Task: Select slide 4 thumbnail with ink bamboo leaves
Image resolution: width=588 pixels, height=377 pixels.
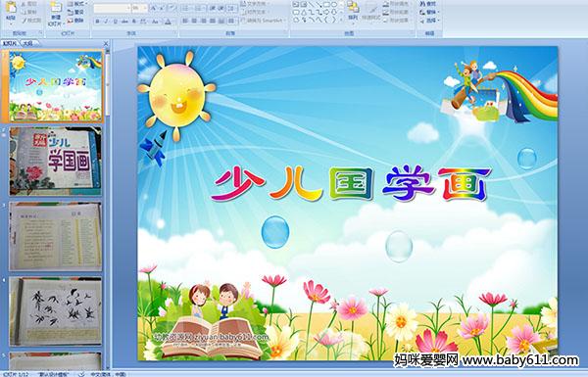Action: click(56, 311)
